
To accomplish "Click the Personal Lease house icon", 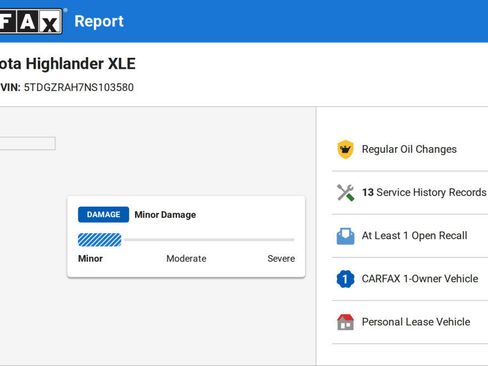I will (345, 322).
